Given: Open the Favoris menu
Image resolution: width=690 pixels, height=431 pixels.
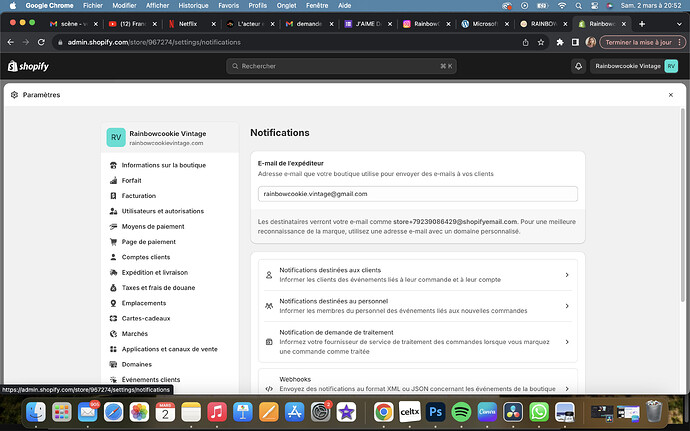Looking at the screenshot, I should click(228, 5).
